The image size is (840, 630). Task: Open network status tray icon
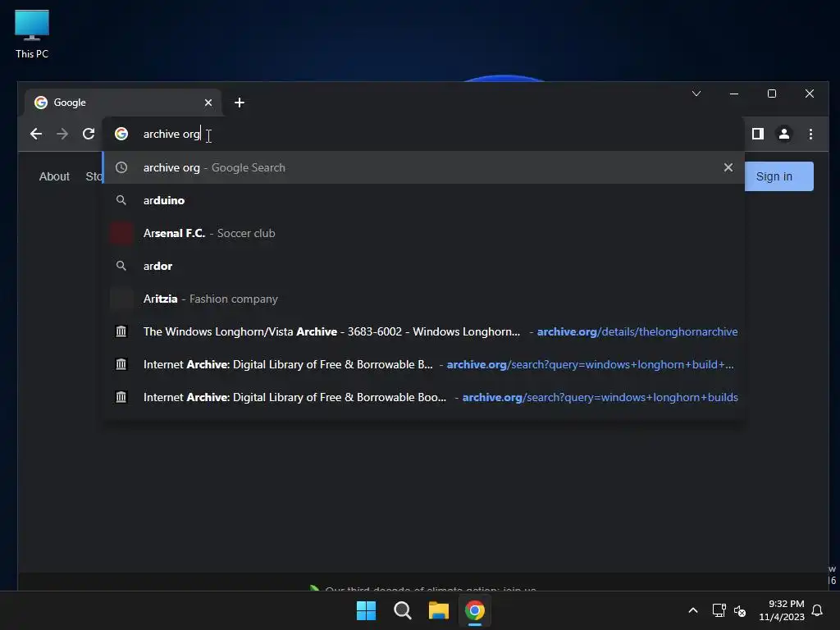tap(719, 610)
